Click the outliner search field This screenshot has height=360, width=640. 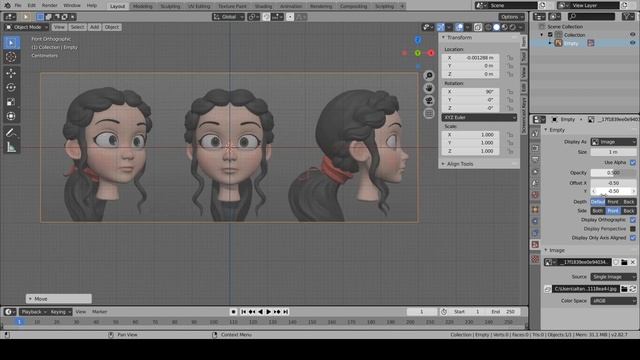coord(591,17)
